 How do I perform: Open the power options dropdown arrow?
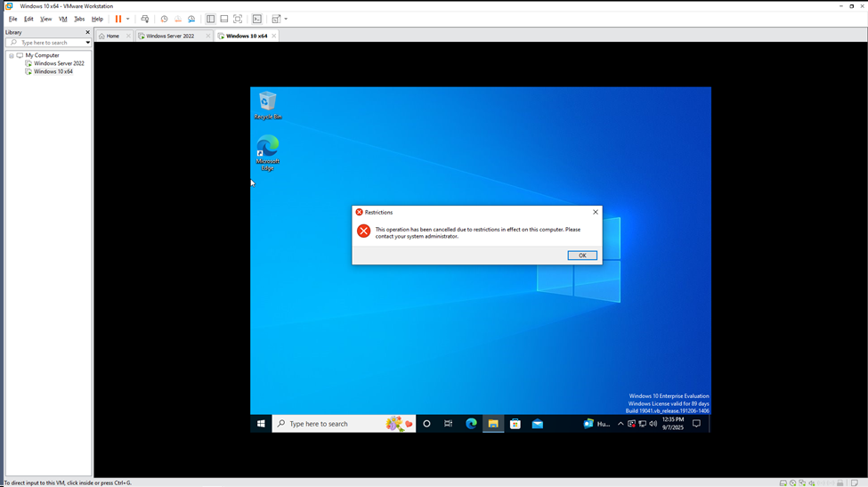[128, 19]
